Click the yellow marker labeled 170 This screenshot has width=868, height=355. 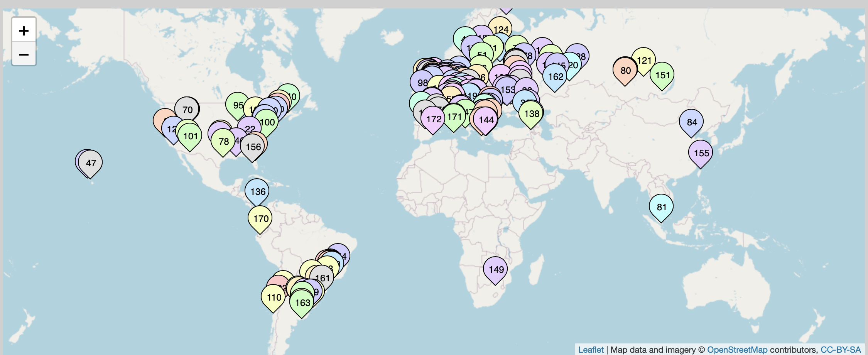pyautogui.click(x=260, y=219)
